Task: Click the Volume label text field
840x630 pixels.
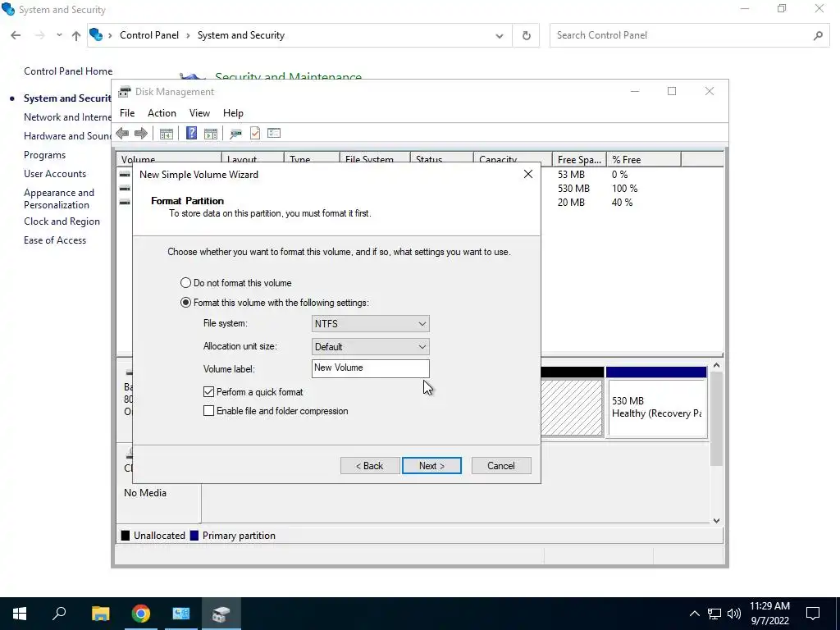Action: (370, 368)
